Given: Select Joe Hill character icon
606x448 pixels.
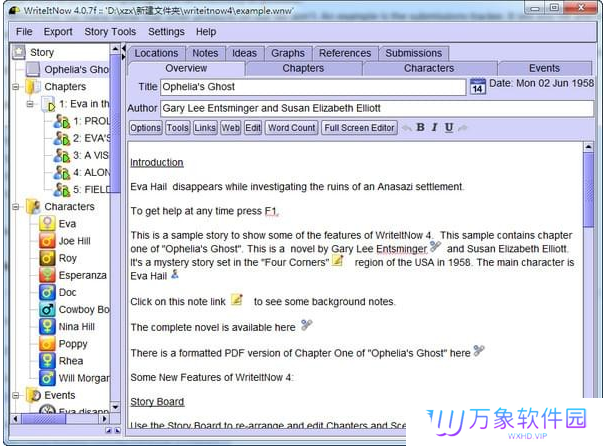Looking at the screenshot, I should click(x=47, y=241).
